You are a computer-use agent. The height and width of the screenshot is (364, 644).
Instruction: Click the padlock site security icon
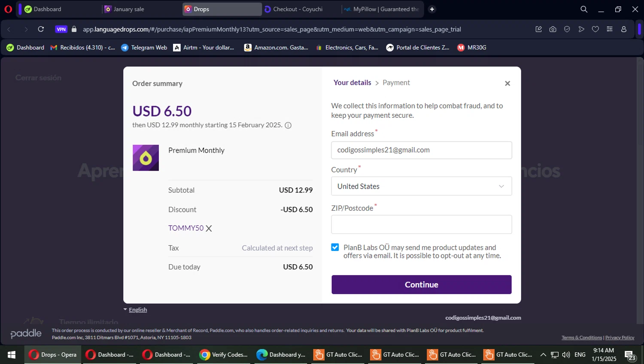74,29
